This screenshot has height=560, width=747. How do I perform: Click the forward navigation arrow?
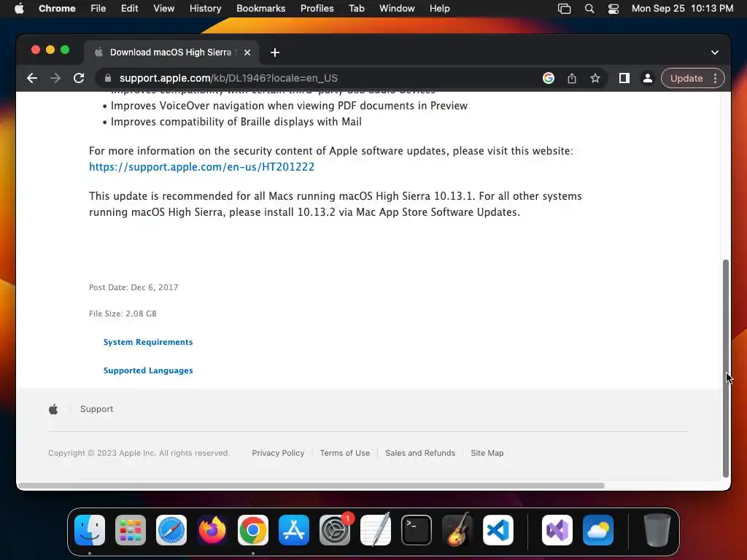(x=55, y=78)
